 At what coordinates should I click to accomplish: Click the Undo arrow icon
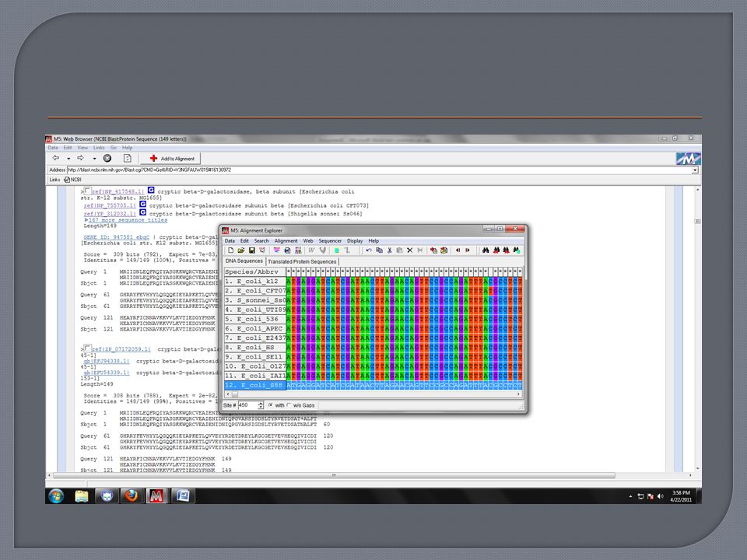369,250
